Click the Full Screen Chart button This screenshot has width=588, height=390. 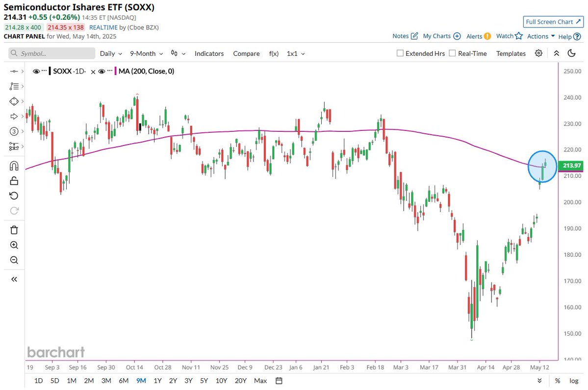point(553,22)
